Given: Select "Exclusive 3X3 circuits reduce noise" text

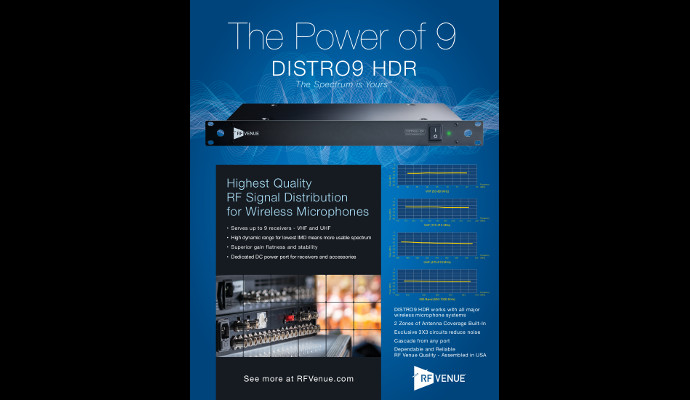Looking at the screenshot, I should coord(437,332).
